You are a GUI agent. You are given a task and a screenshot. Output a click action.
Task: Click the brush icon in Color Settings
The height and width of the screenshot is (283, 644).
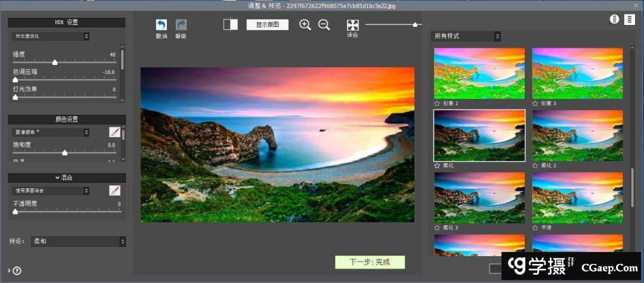click(114, 132)
